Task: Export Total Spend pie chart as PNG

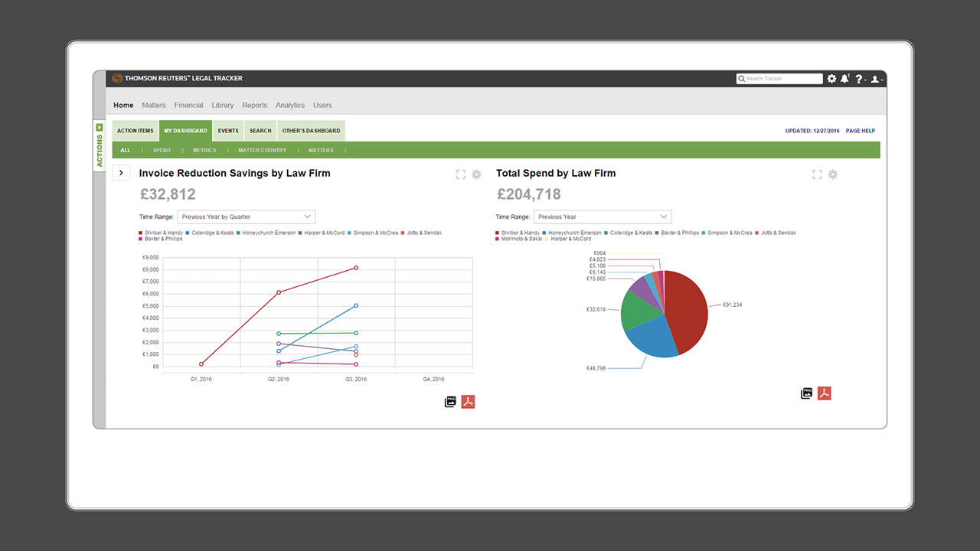Action: [x=806, y=393]
